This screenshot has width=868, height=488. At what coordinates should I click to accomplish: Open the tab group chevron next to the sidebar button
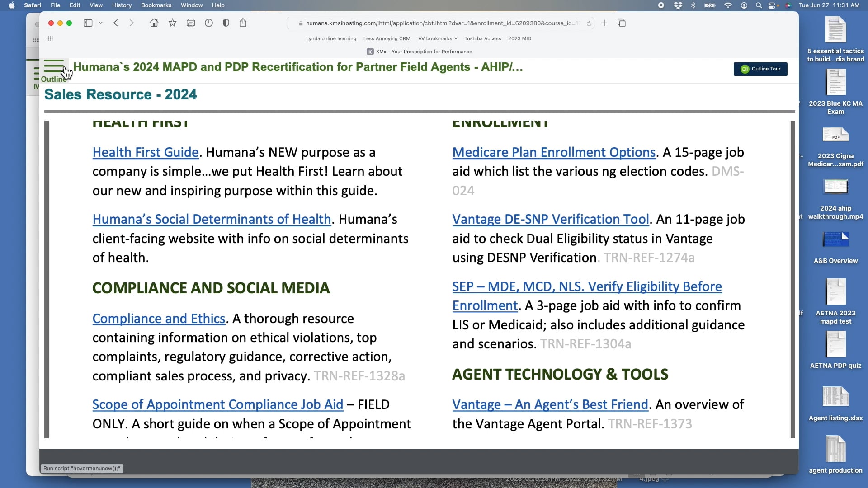[x=100, y=23]
